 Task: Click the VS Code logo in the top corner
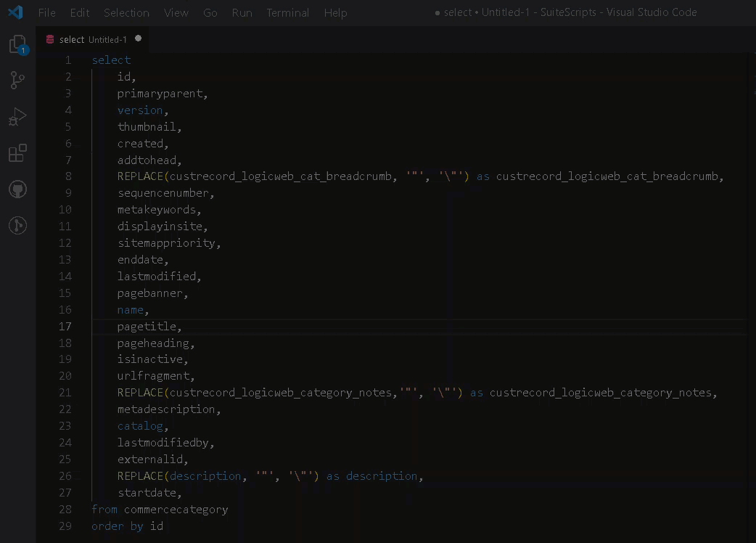point(16,12)
